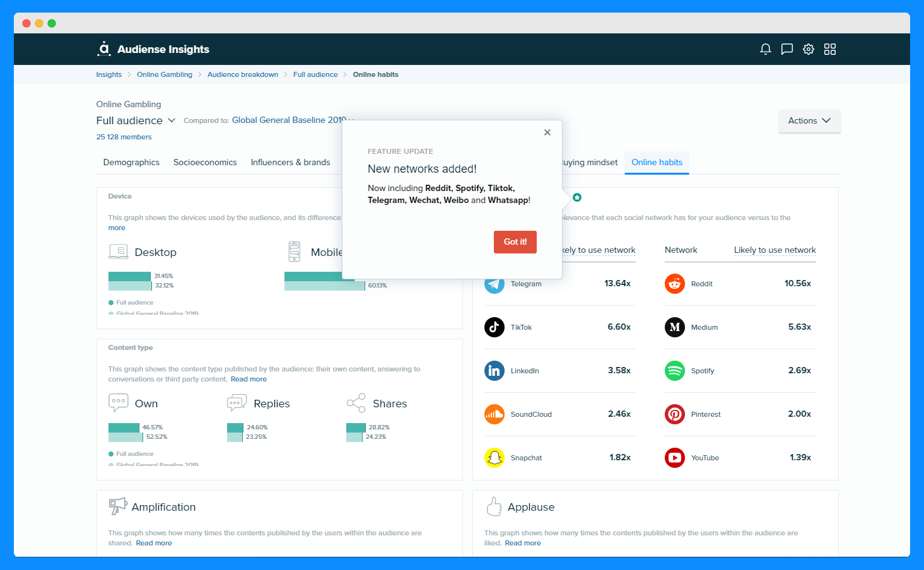Open the Global General Baseline 2019 selector

pos(289,120)
